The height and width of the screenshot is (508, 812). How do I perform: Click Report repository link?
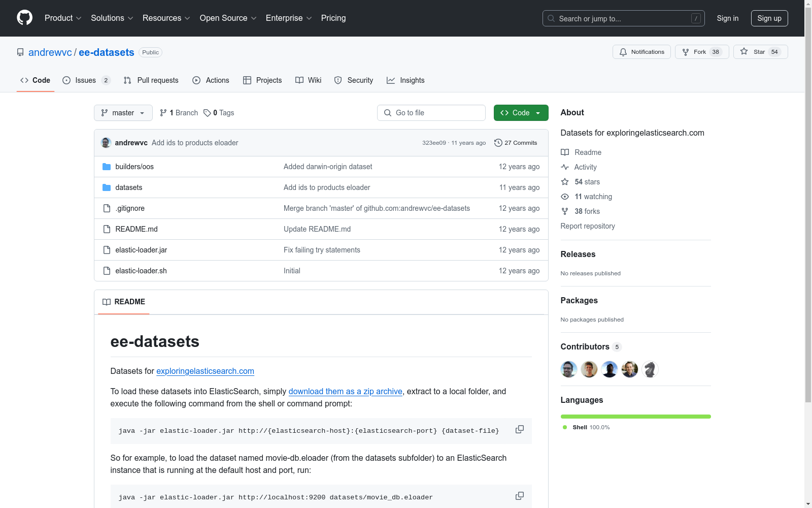[588, 226]
